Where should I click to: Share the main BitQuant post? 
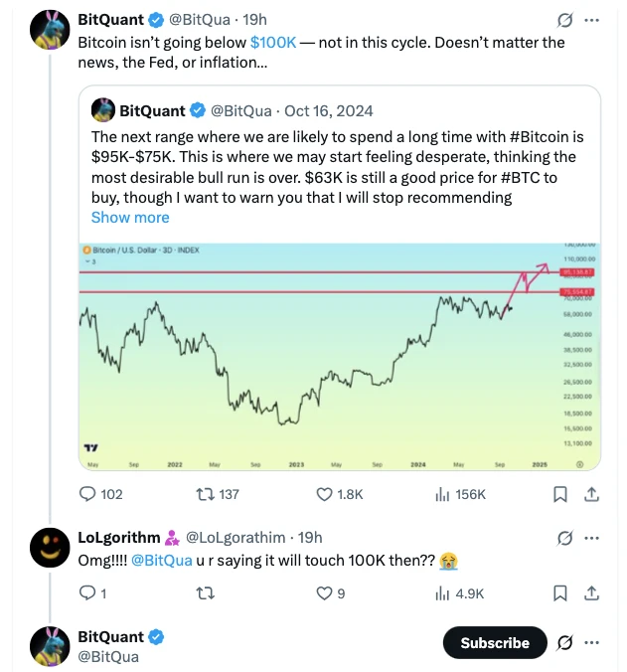[591, 494]
